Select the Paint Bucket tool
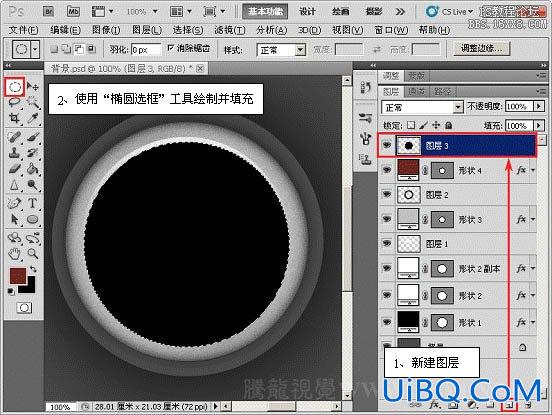Viewport: 552px width, 415px height. (x=33, y=169)
